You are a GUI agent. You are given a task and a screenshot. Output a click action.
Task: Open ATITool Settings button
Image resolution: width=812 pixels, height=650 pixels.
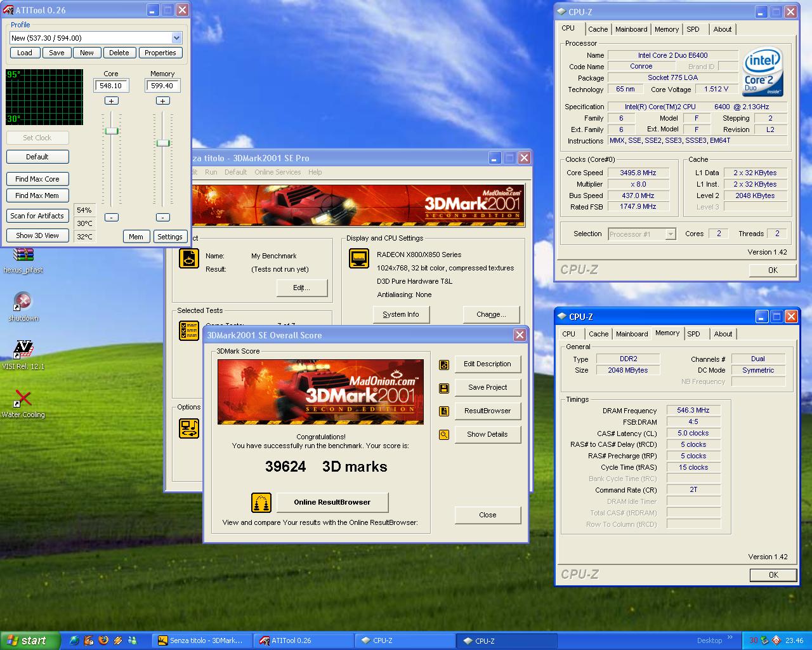(x=170, y=237)
